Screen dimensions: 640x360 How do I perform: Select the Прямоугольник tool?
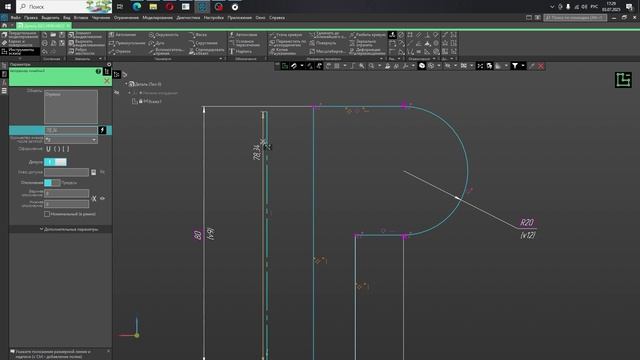click(127, 43)
